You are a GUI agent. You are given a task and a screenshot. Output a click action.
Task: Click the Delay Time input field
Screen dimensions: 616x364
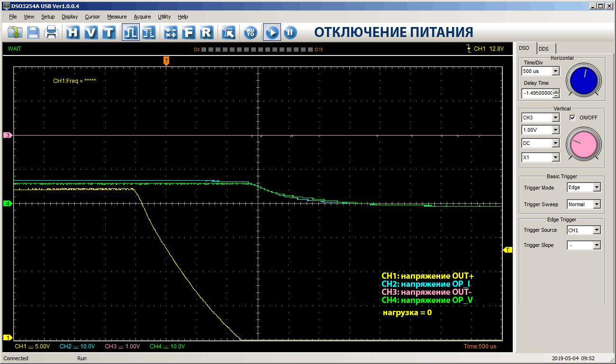537,93
